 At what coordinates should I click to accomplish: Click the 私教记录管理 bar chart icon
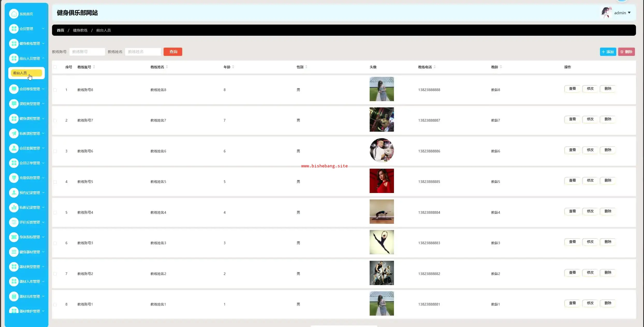(14, 207)
